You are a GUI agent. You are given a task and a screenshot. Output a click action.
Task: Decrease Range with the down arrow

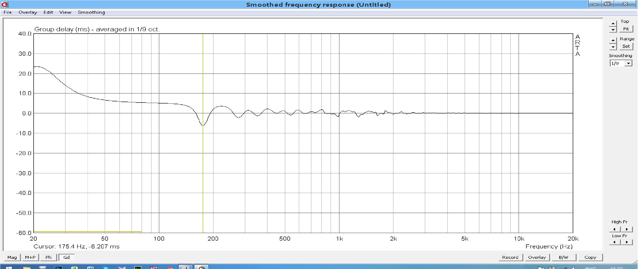[613, 47]
